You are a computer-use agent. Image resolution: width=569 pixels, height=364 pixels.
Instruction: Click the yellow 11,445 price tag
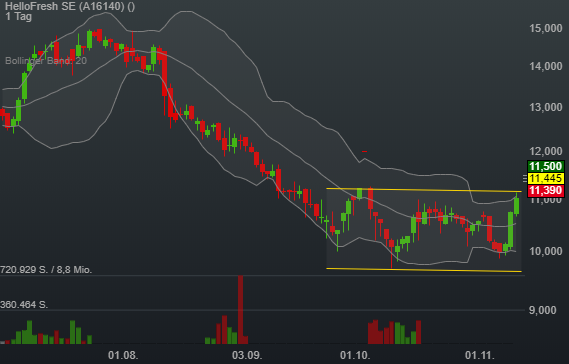coord(545,178)
